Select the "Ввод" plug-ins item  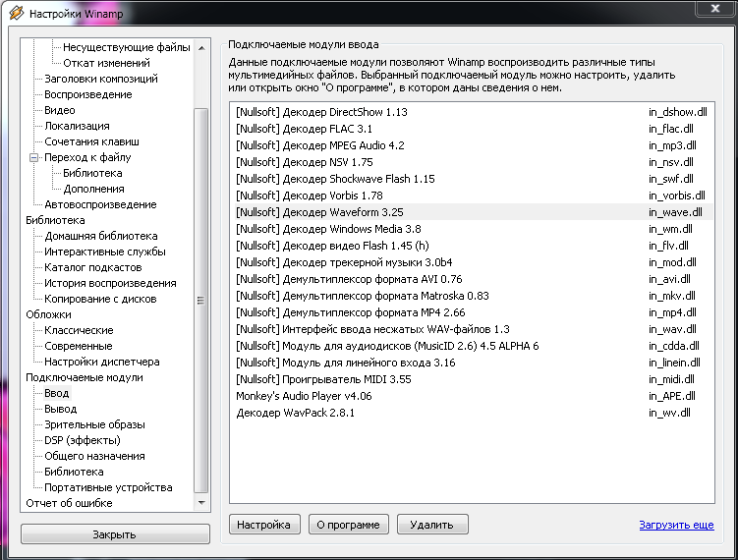point(56,393)
